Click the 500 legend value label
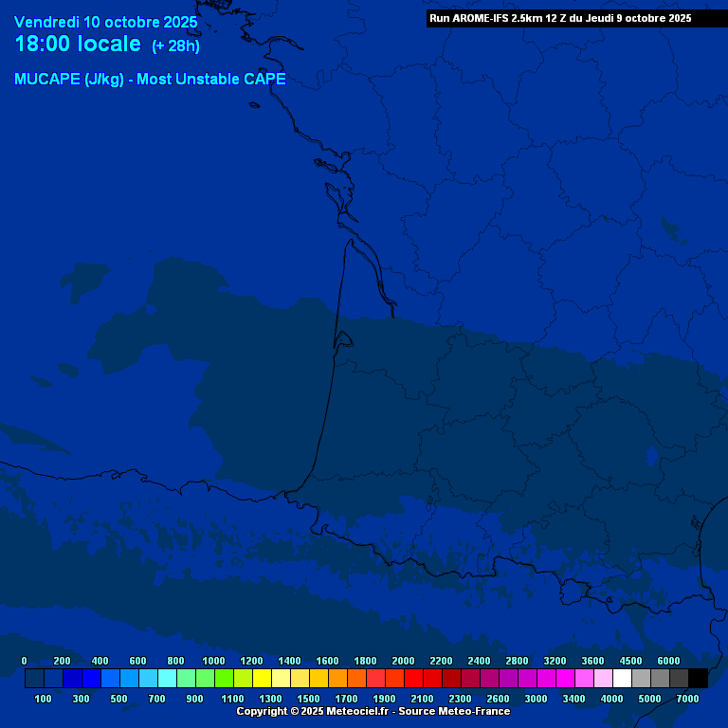728x728 pixels. point(118,699)
